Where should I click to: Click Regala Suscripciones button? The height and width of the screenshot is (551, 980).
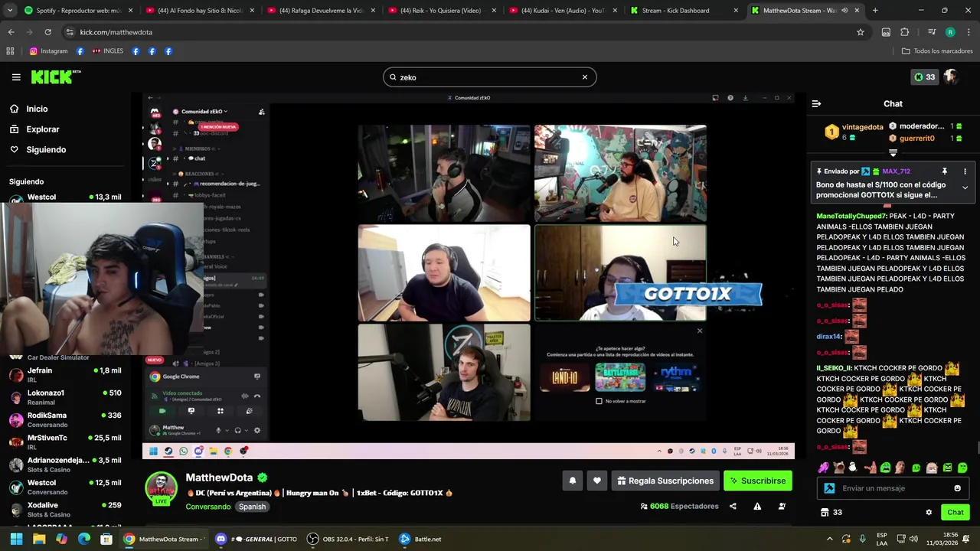click(x=665, y=481)
